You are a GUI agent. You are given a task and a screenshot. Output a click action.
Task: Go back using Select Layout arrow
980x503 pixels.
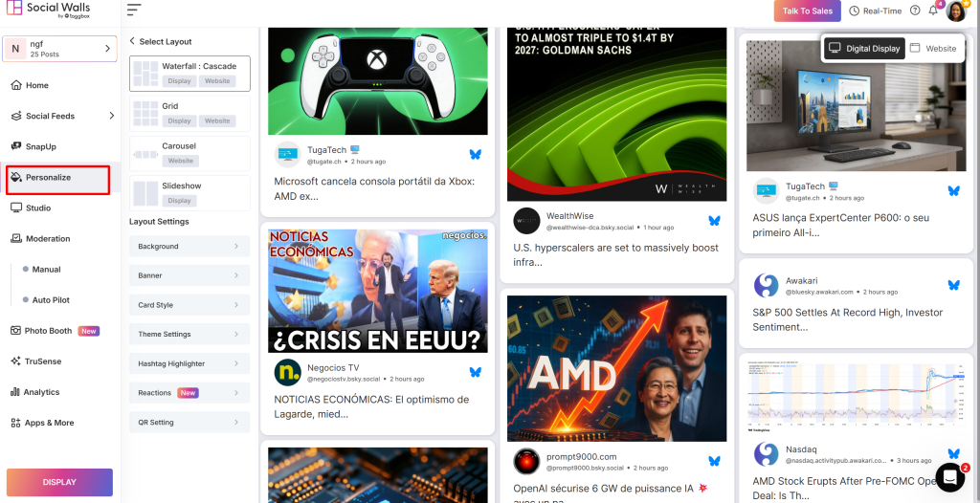(x=132, y=41)
